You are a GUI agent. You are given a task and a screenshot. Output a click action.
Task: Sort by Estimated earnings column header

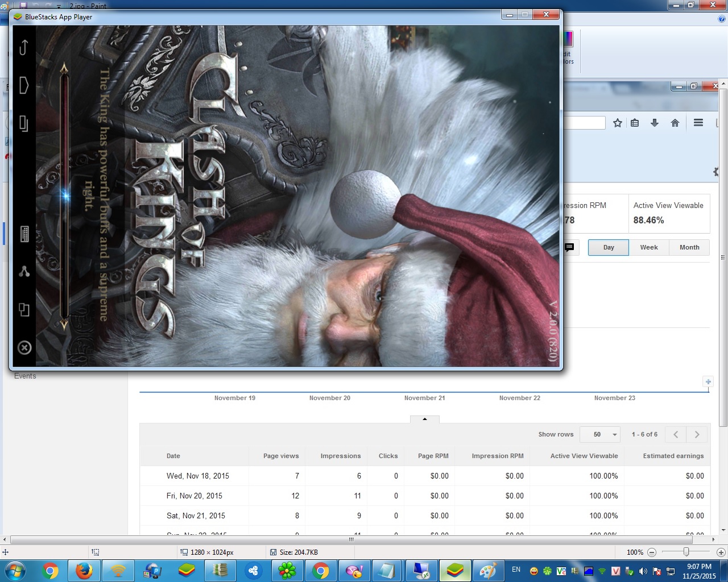coord(673,456)
